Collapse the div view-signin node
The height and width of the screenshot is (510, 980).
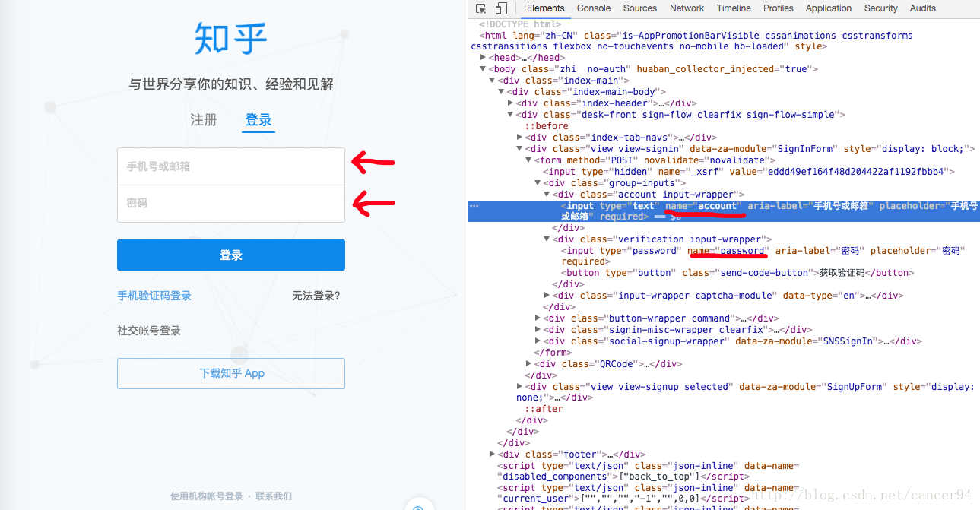(519, 149)
